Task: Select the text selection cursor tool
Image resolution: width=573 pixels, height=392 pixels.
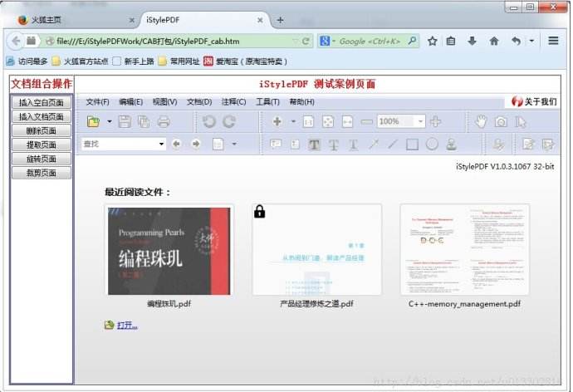Action: pos(521,122)
